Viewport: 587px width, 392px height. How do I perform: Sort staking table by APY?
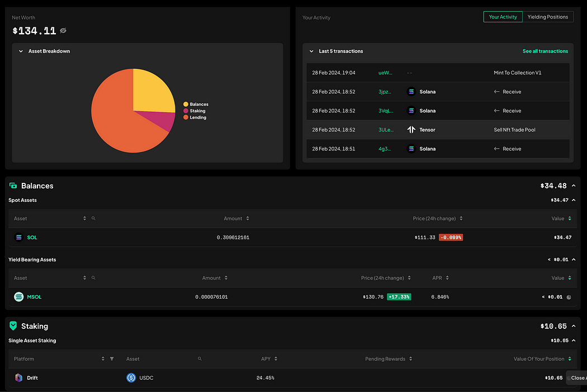tap(276, 358)
